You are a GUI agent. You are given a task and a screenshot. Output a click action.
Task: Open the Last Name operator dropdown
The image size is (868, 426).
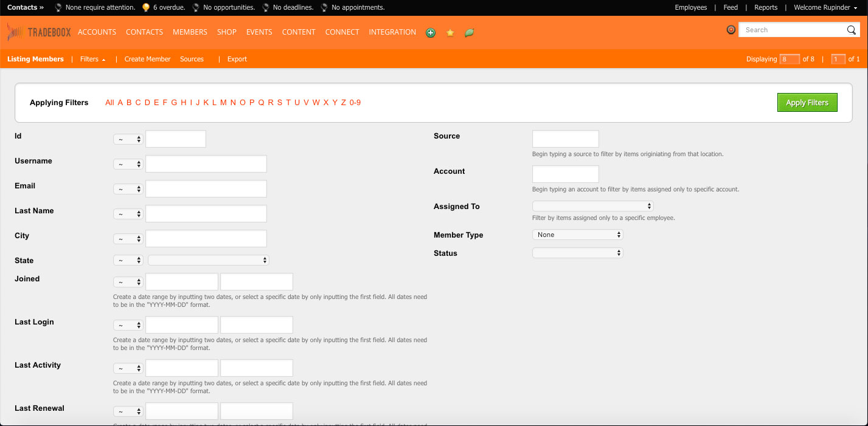click(x=128, y=214)
